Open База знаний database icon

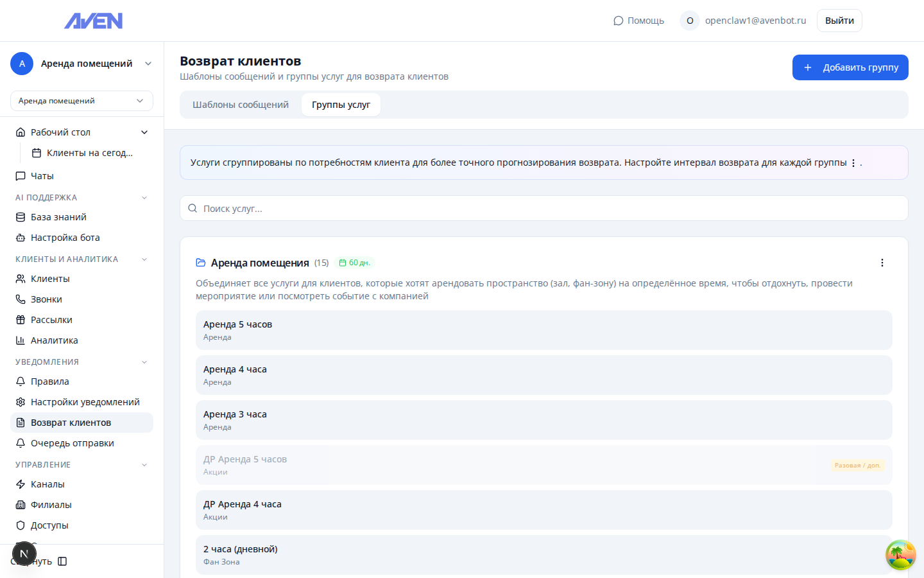[x=21, y=217]
